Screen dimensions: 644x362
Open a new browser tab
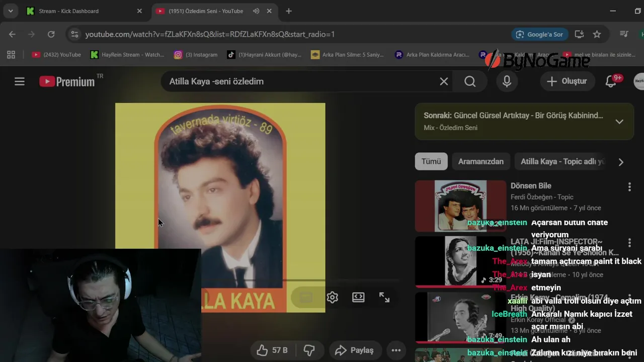coord(288,11)
